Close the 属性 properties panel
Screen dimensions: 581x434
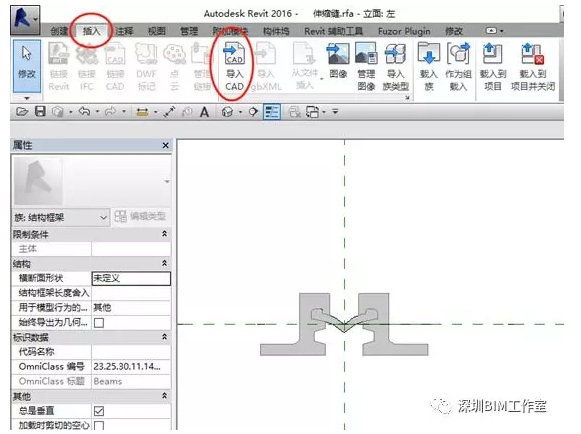165,145
